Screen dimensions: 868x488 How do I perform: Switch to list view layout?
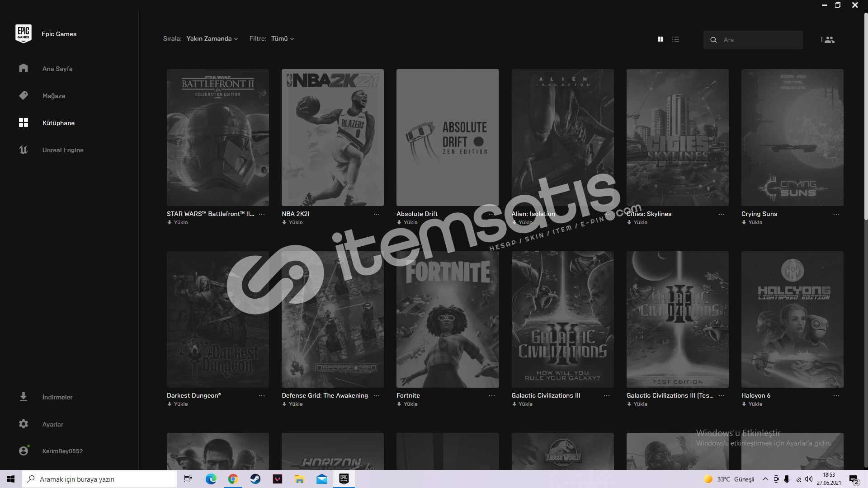[x=675, y=39]
